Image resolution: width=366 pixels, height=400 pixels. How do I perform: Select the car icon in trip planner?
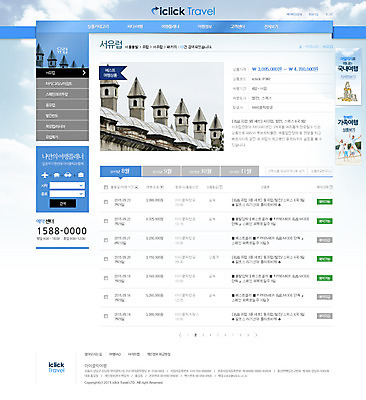pos(68,175)
